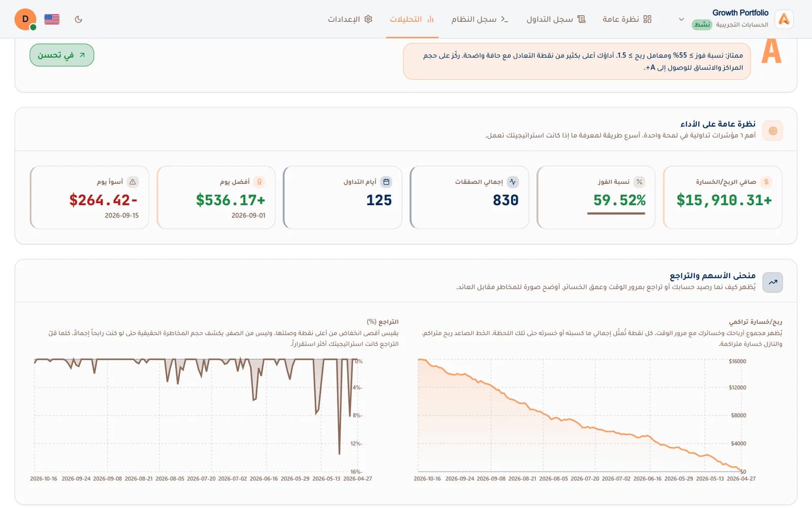The height and width of the screenshot is (508, 812).
Task: Click the الحسابات التجريبية demo accounts label
Action: (742, 24)
